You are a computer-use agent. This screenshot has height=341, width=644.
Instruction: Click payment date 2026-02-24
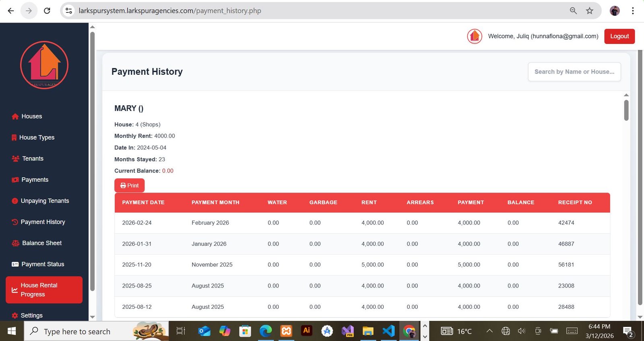pyautogui.click(x=137, y=223)
